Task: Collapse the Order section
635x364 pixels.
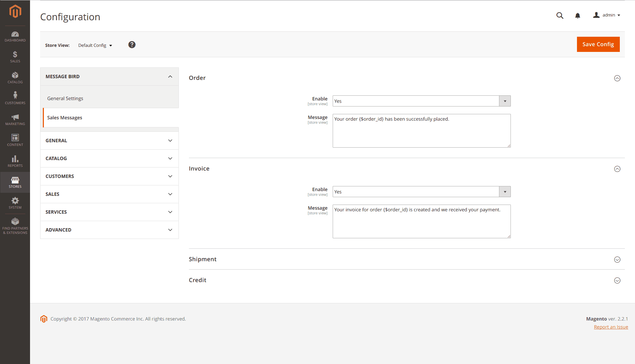Action: pyautogui.click(x=617, y=78)
